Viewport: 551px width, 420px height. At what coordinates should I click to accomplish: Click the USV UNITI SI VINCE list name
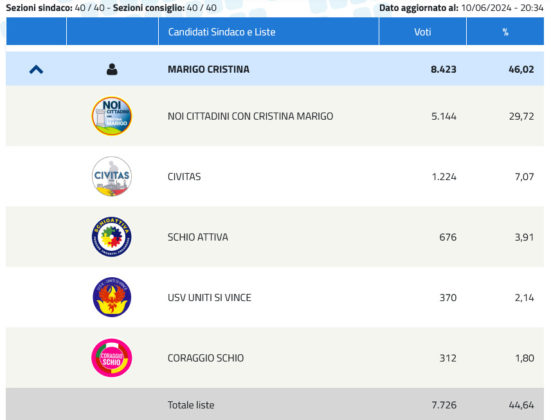pos(209,297)
